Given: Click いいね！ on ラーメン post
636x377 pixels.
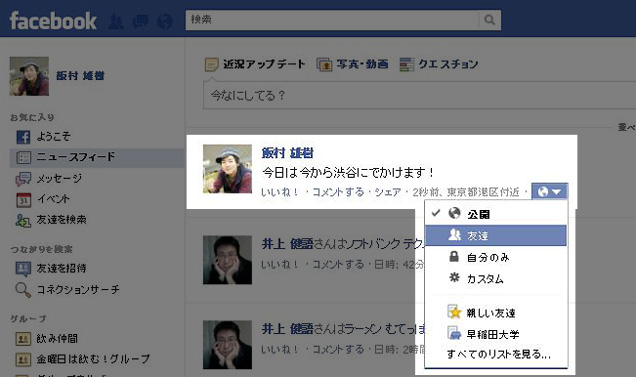Looking at the screenshot, I should click(x=280, y=349).
